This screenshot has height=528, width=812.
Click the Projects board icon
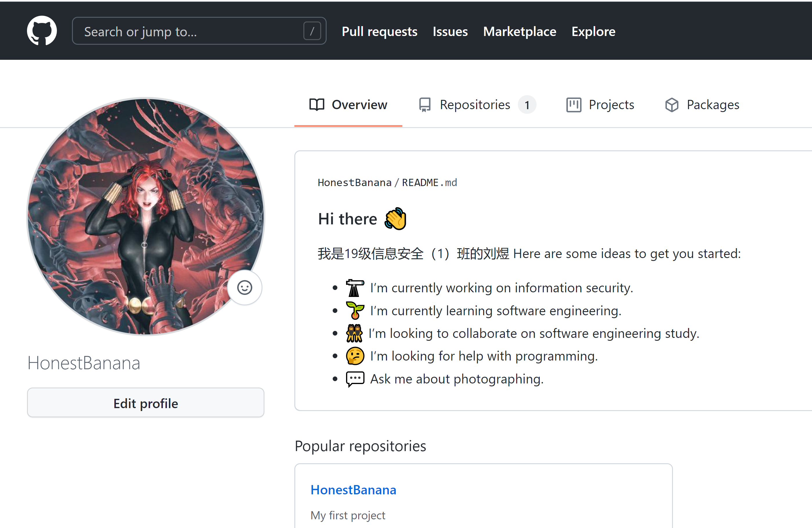click(574, 105)
